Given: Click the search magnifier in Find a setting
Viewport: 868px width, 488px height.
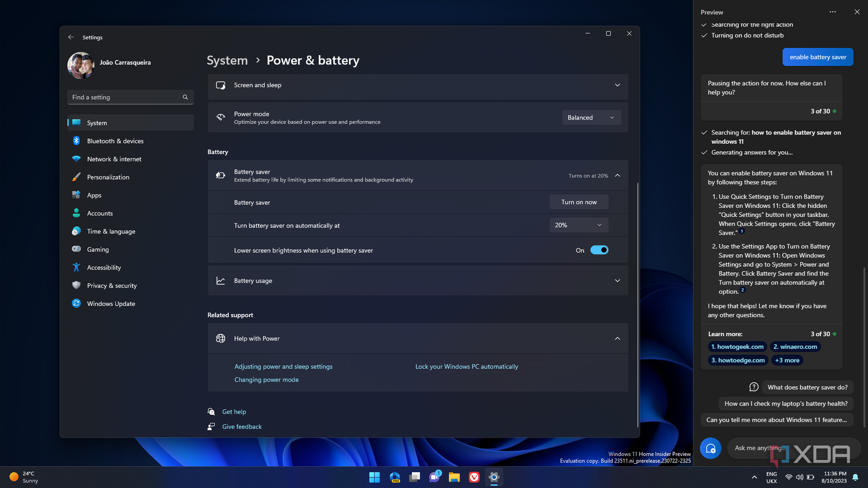Looking at the screenshot, I should (185, 98).
